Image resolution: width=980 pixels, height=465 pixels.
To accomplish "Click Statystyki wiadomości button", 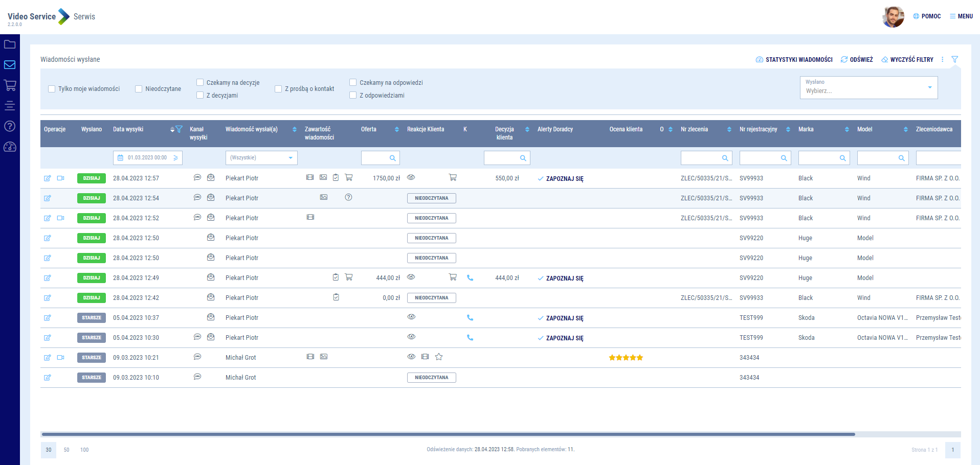I will click(x=794, y=60).
